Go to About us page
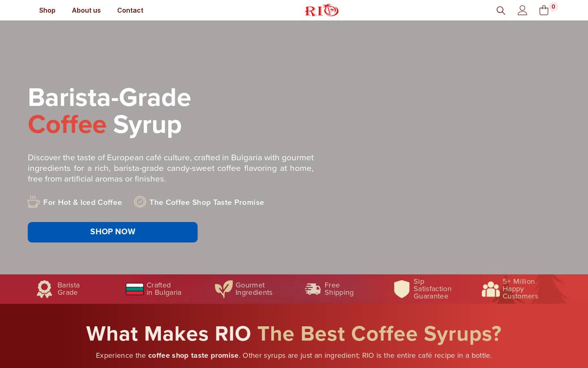This screenshot has height=368, width=588. [x=86, y=10]
